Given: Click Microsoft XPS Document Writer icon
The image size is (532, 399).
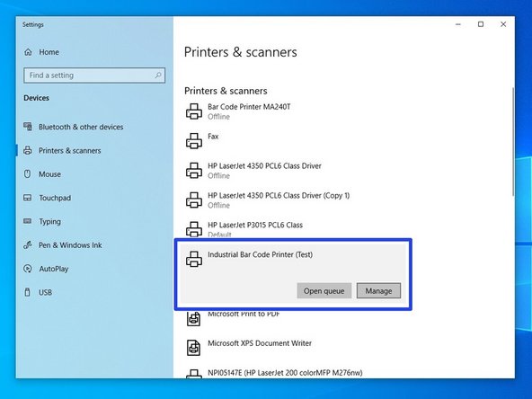Looking at the screenshot, I should pos(194,348).
